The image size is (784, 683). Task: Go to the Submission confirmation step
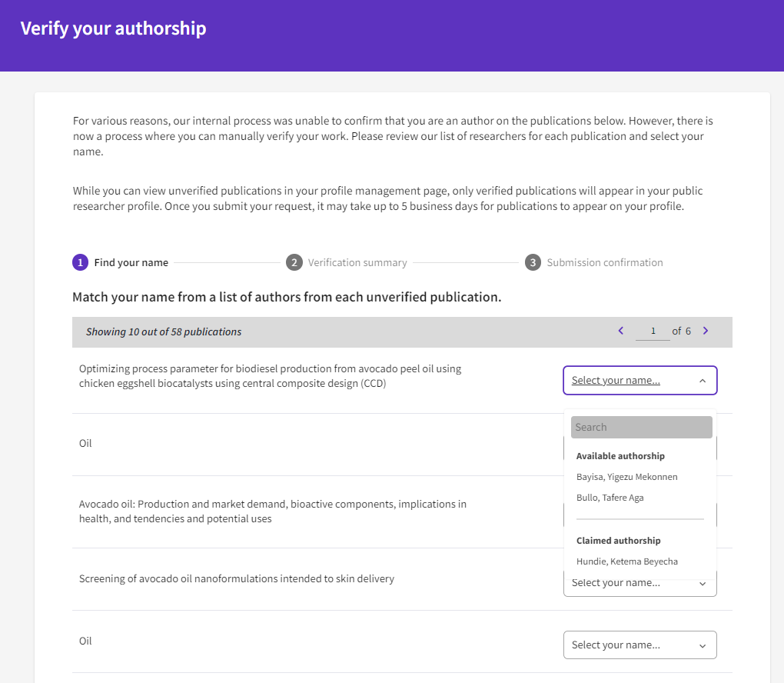pos(603,262)
